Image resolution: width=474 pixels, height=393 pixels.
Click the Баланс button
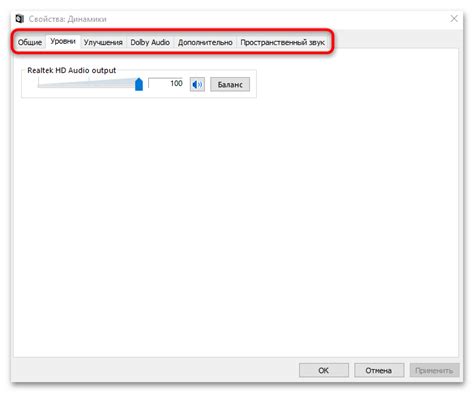[230, 84]
